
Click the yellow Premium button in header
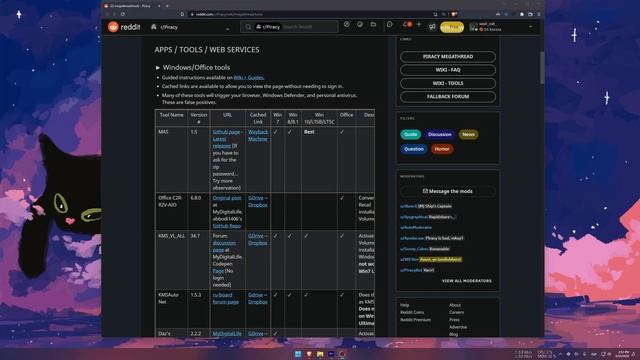point(452,27)
